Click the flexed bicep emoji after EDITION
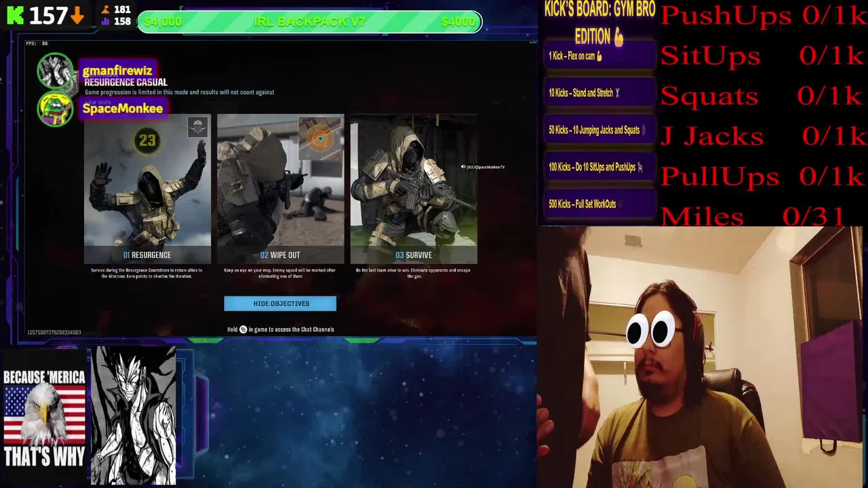Screen dimensions: 868x488 click(x=618, y=39)
